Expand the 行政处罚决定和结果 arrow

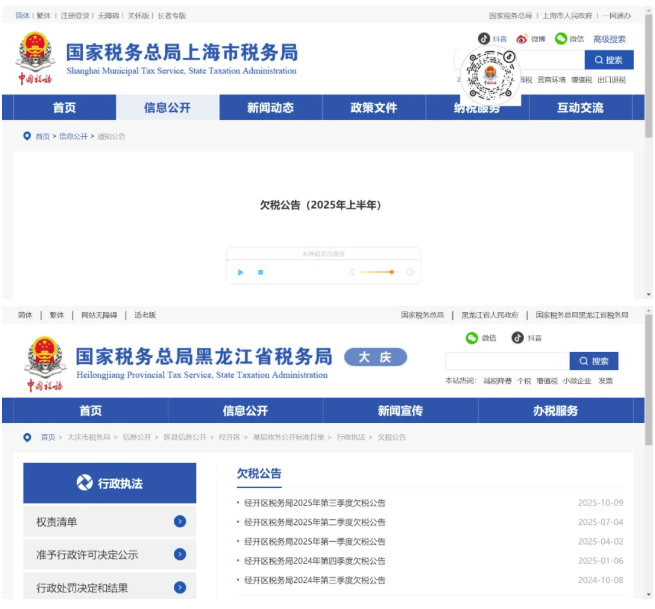[179, 587]
